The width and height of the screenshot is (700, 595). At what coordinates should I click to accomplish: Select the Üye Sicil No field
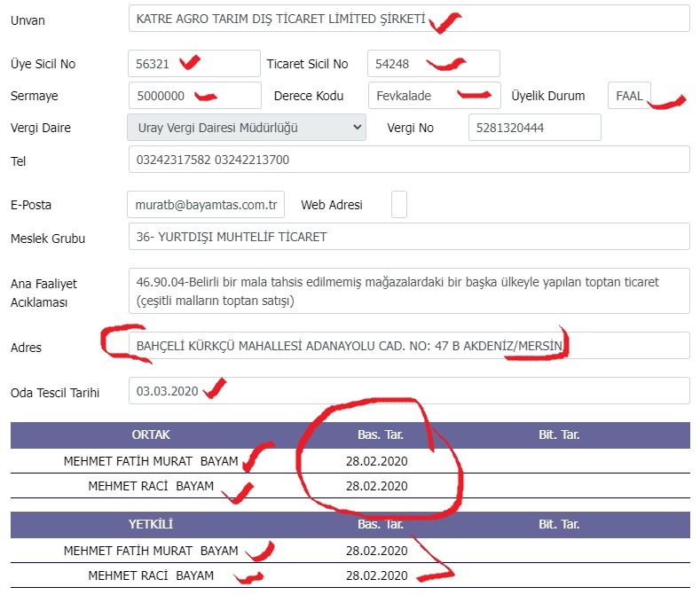(194, 63)
